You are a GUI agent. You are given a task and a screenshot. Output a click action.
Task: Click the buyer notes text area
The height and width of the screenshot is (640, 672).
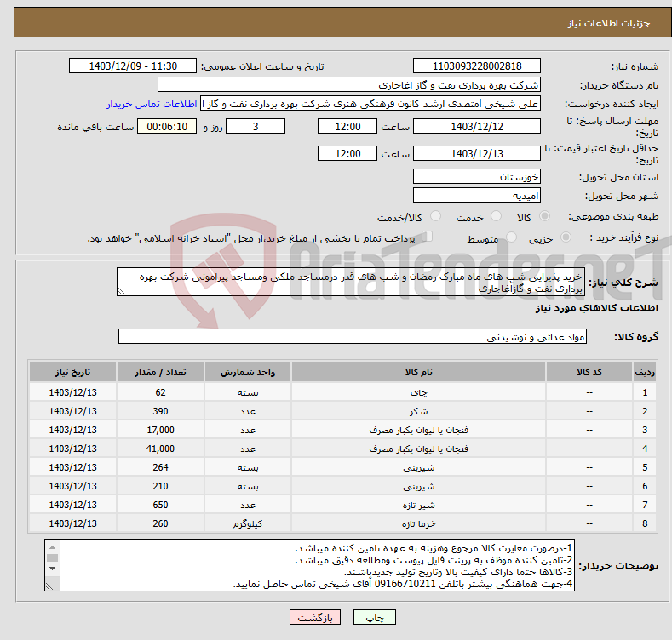(309, 565)
